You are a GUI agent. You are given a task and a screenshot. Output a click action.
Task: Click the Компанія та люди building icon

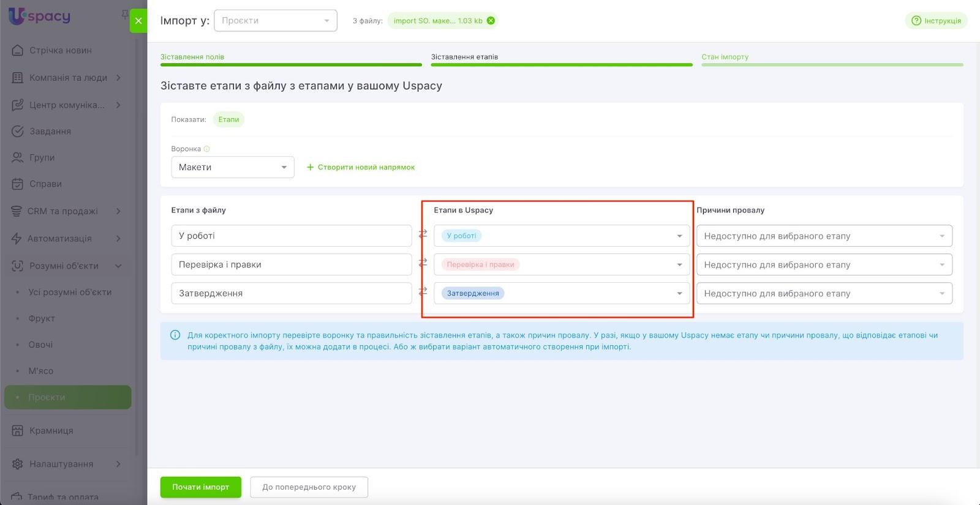[x=18, y=78]
